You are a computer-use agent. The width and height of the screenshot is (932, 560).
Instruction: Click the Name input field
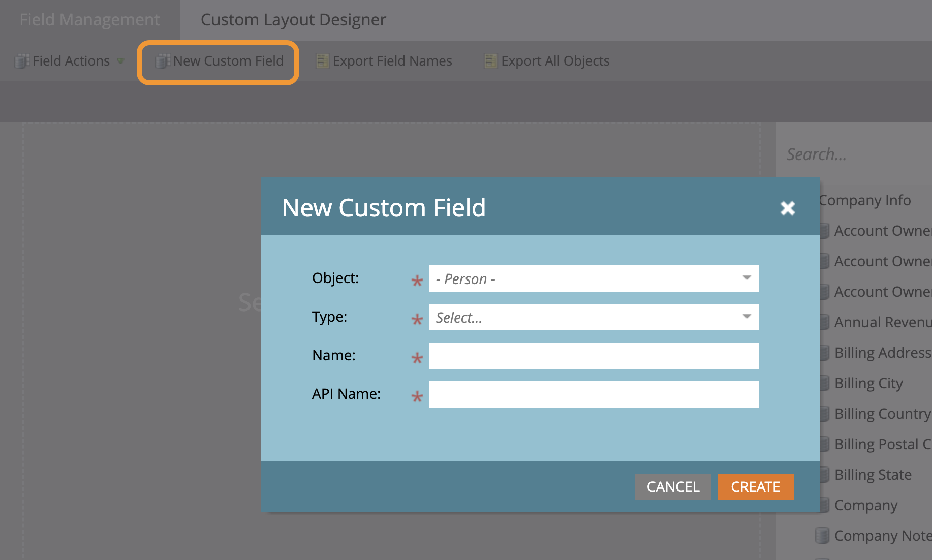coord(594,356)
